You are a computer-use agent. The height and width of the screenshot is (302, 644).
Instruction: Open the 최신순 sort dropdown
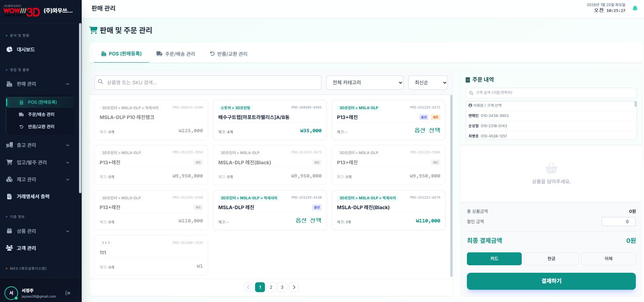tap(428, 83)
